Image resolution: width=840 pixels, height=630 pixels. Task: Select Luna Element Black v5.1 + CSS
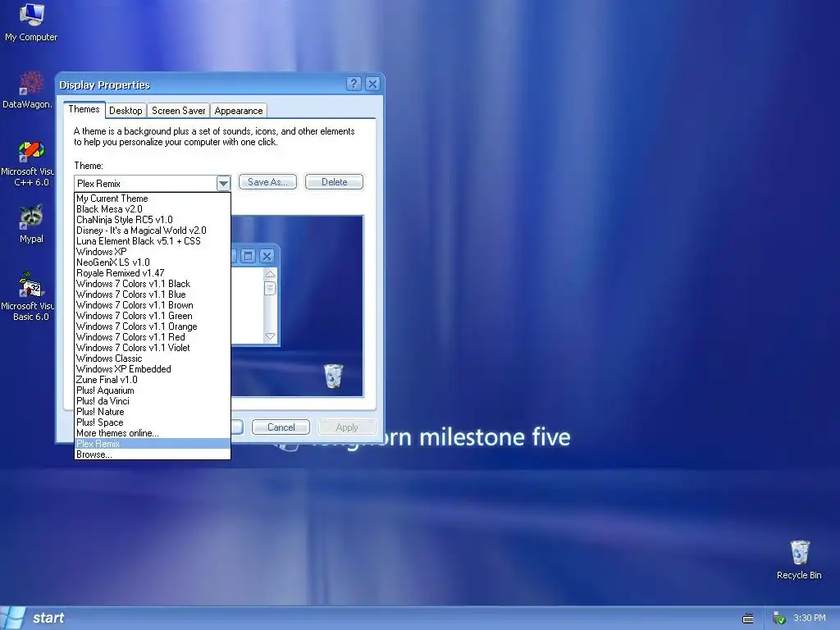pyautogui.click(x=153, y=241)
